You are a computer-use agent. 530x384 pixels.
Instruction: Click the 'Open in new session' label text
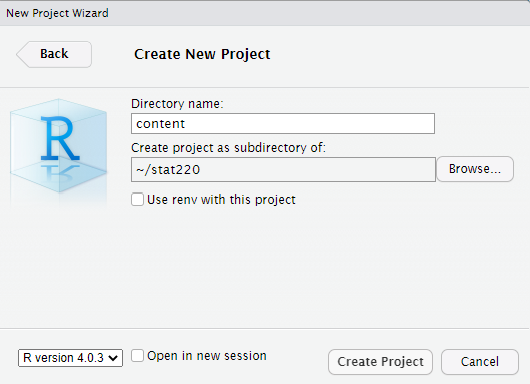coord(207,356)
